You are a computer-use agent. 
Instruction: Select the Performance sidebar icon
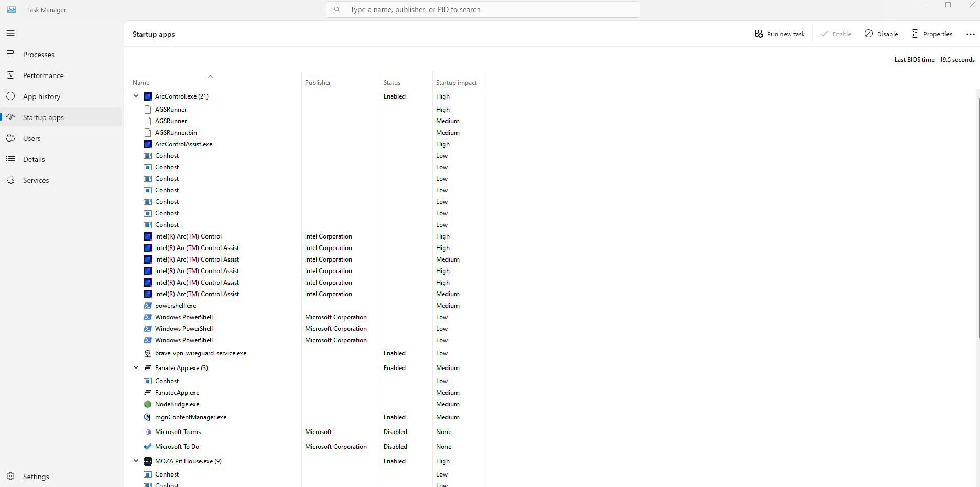10,75
